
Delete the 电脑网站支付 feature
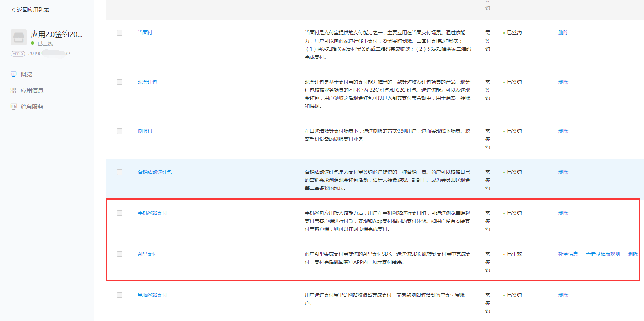coord(563,295)
